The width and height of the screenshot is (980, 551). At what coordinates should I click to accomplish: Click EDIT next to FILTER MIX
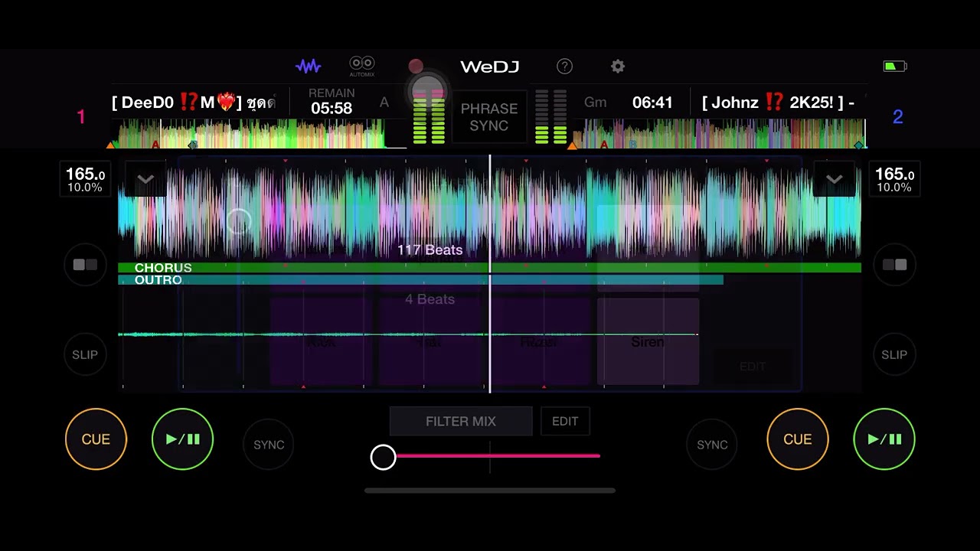[x=565, y=421]
